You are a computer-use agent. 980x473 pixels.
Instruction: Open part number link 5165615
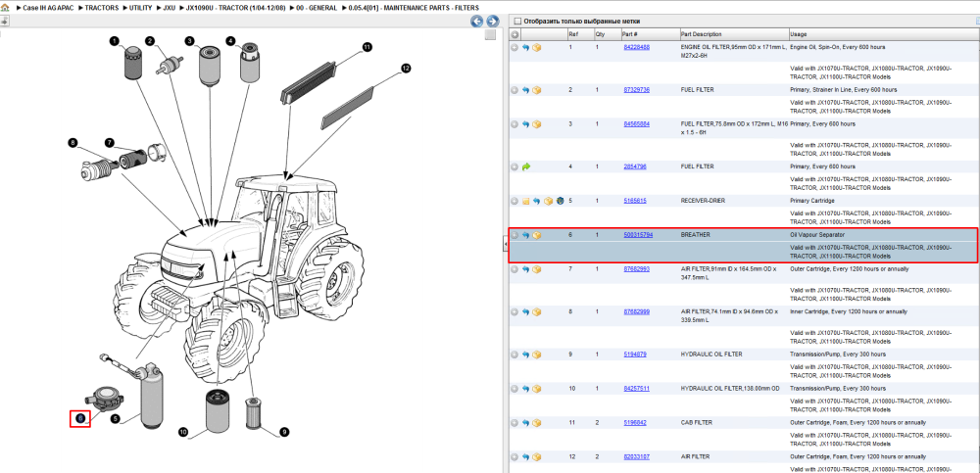pyautogui.click(x=635, y=201)
